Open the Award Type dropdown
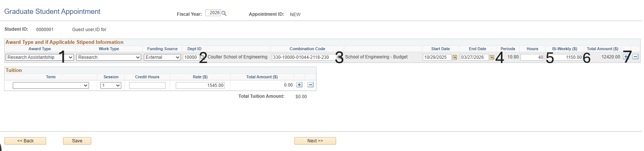 click(x=40, y=57)
